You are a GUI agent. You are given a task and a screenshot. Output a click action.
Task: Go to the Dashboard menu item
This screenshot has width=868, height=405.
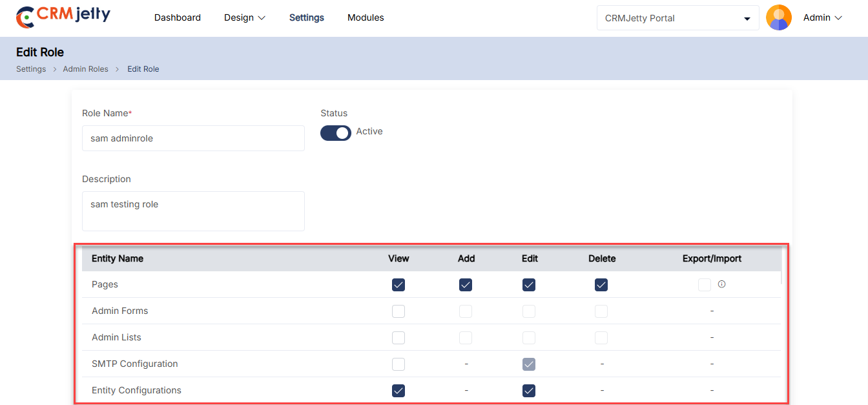[x=178, y=18]
